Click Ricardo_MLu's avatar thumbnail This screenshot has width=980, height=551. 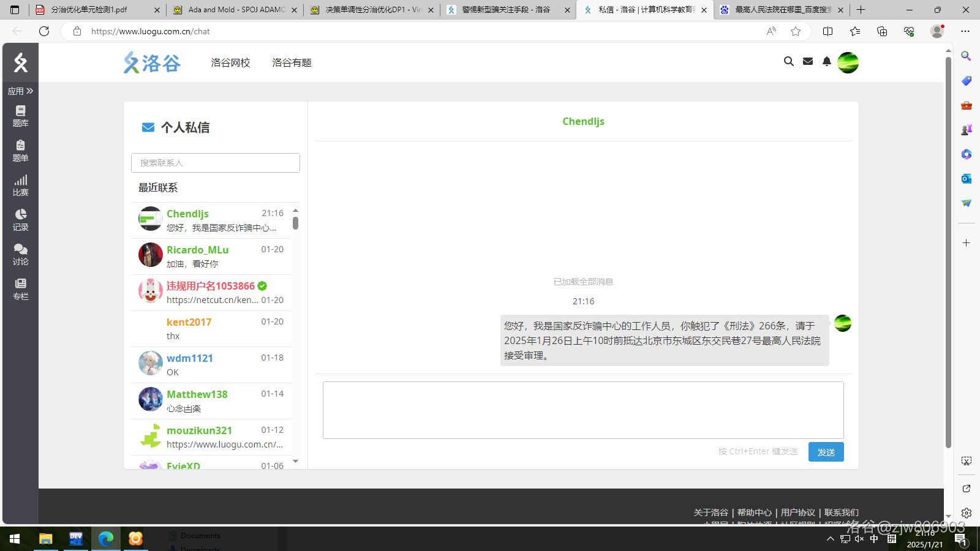click(150, 255)
